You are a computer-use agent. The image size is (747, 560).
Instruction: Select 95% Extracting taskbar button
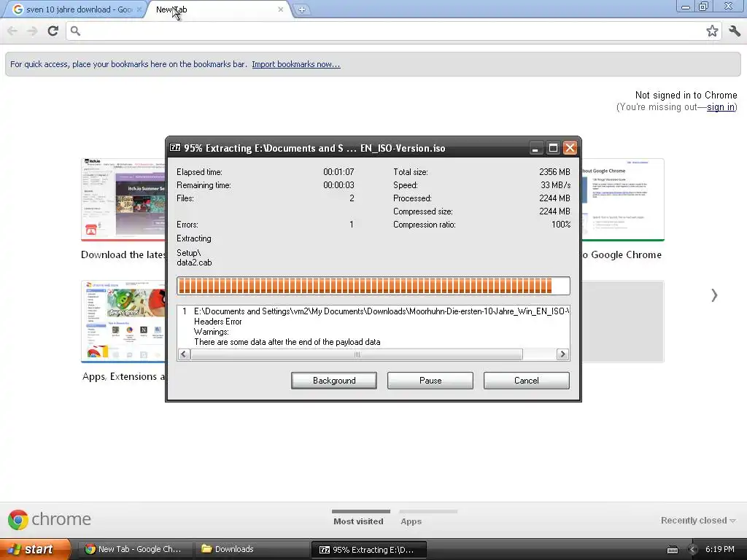[x=368, y=550]
